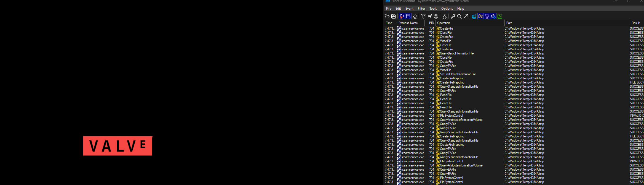The width and height of the screenshot is (644, 185).
Task: Click the Time column header
Action: 391,23
